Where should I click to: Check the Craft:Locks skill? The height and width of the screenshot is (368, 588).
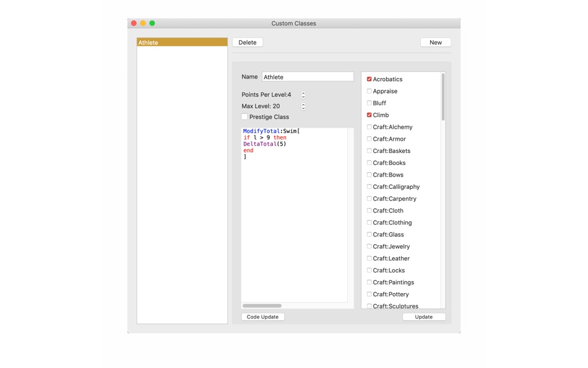tap(369, 270)
